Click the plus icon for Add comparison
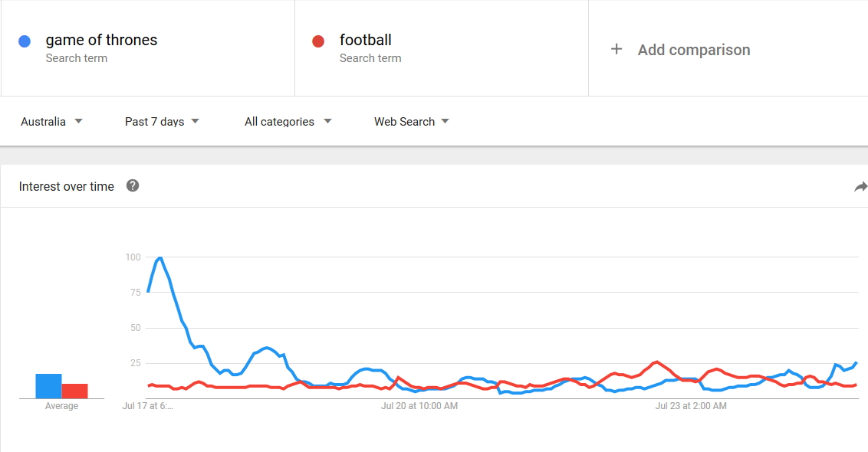 (616, 49)
